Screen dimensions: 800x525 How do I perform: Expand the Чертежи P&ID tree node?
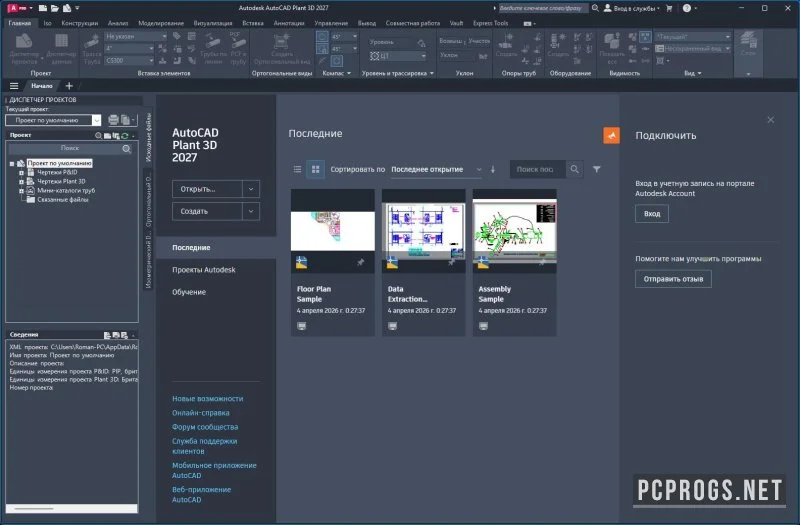point(22,172)
